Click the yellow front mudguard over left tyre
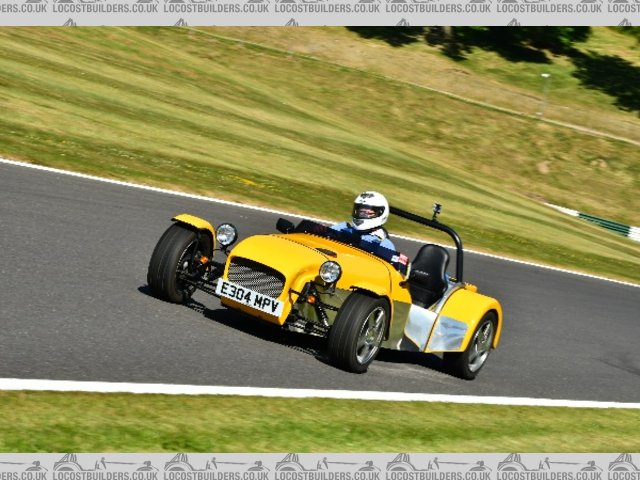Screen dimensions: 640x480 point(194,223)
